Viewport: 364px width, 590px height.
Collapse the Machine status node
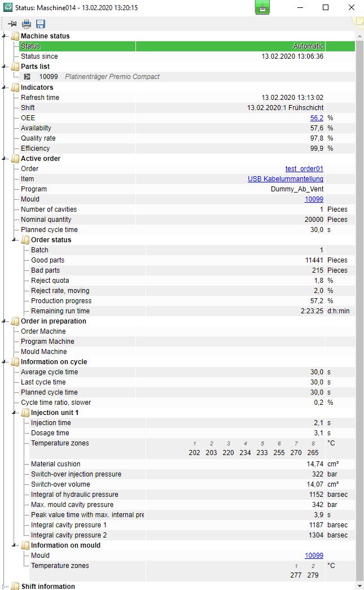point(4,36)
